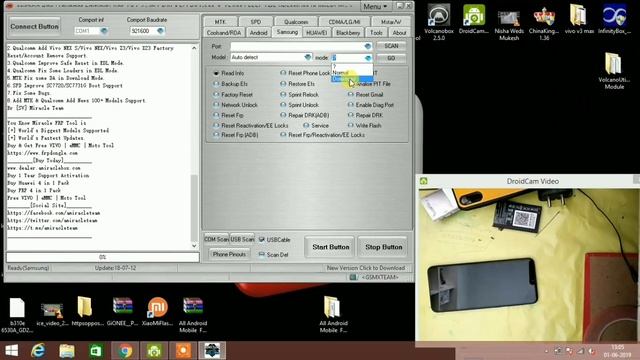
Task: Expand the Comport inf dropdown
Action: pyautogui.click(x=104, y=31)
